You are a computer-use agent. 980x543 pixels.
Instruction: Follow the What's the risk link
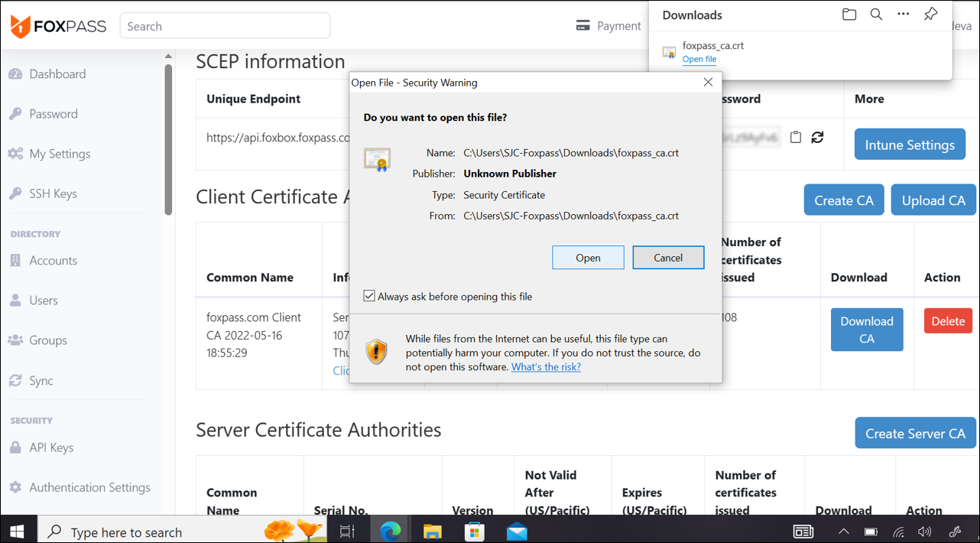[546, 367]
